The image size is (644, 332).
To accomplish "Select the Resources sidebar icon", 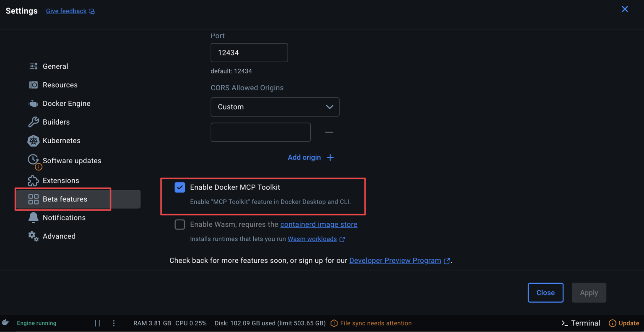I will 33,84.
